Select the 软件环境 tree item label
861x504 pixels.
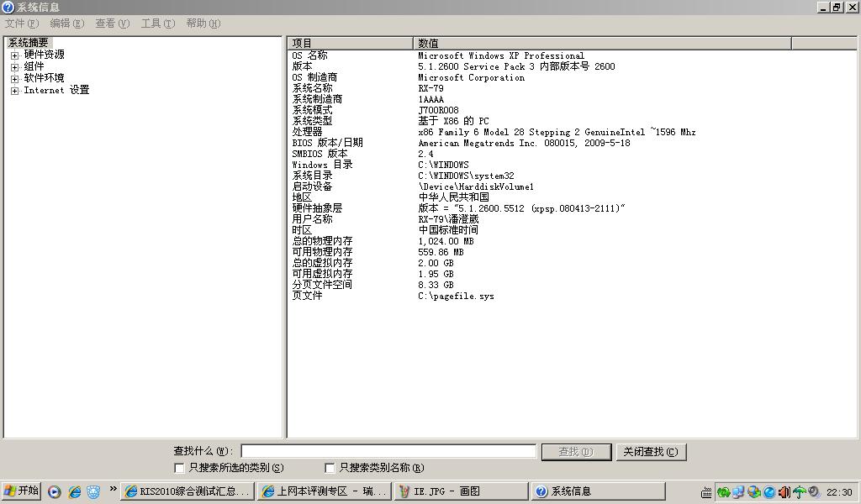coord(44,78)
